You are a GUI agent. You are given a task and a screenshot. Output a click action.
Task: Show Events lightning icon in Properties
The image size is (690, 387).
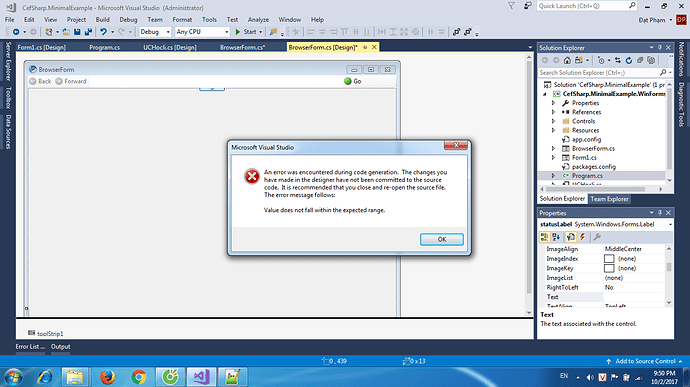tap(582, 237)
